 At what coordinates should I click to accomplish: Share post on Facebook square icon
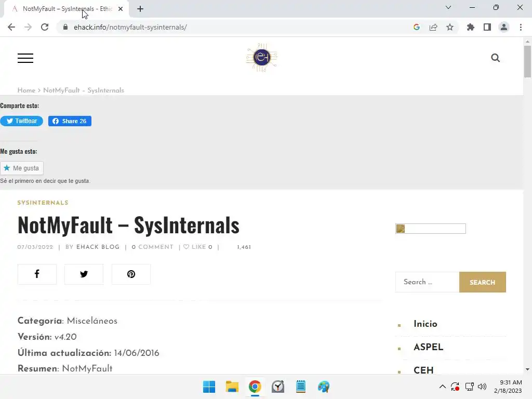click(37, 274)
